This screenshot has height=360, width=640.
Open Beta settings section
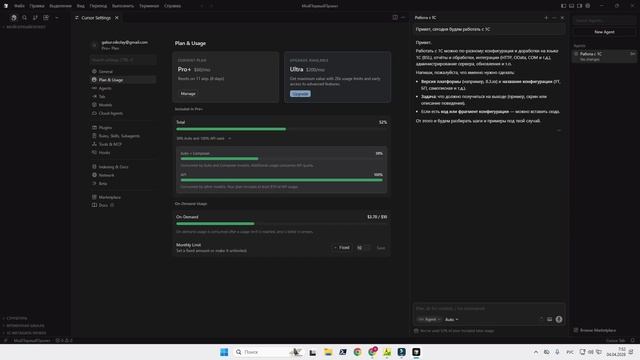[x=123, y=183]
